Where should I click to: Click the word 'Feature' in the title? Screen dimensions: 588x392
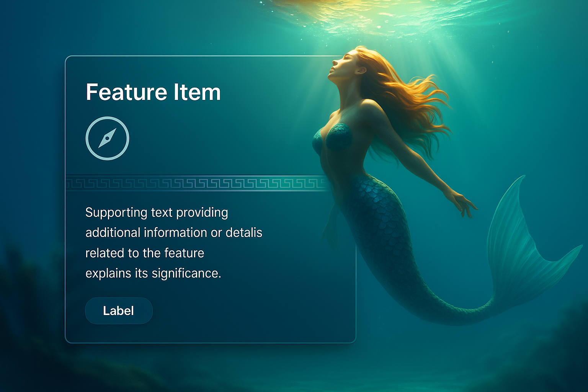pos(127,92)
